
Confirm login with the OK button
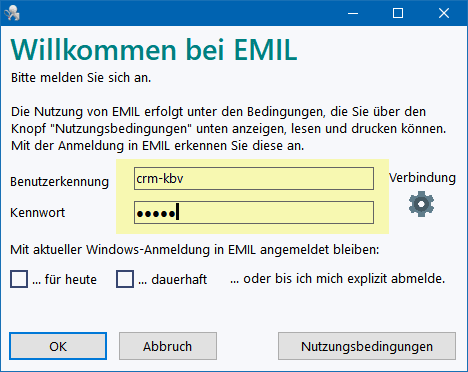58,346
